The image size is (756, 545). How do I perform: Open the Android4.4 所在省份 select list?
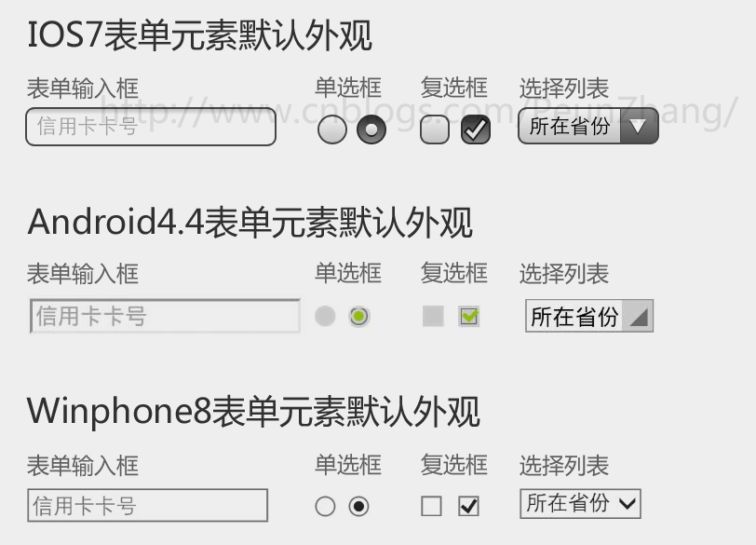click(x=589, y=316)
